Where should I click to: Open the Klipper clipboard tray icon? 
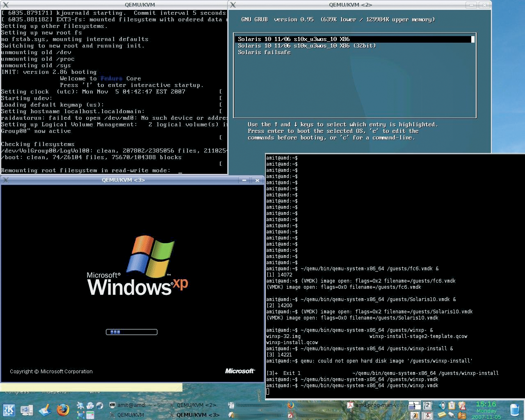tap(452, 406)
